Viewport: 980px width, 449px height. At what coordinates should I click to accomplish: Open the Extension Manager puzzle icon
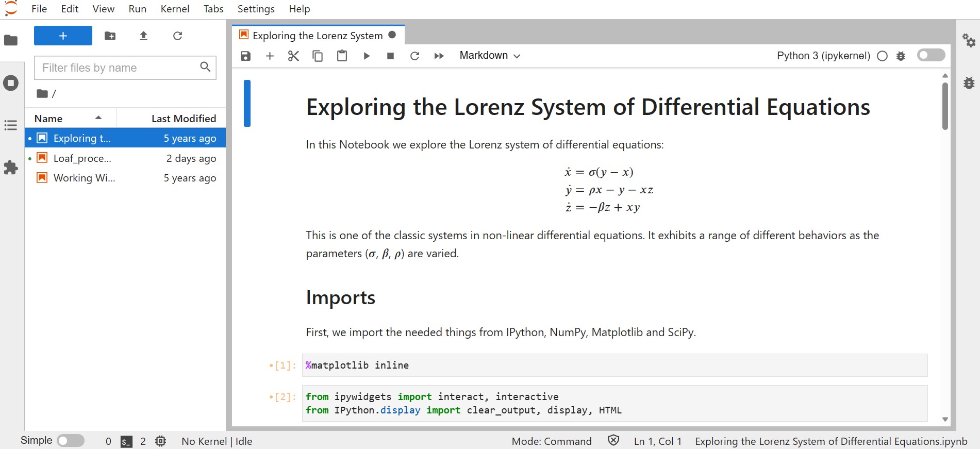(11, 168)
